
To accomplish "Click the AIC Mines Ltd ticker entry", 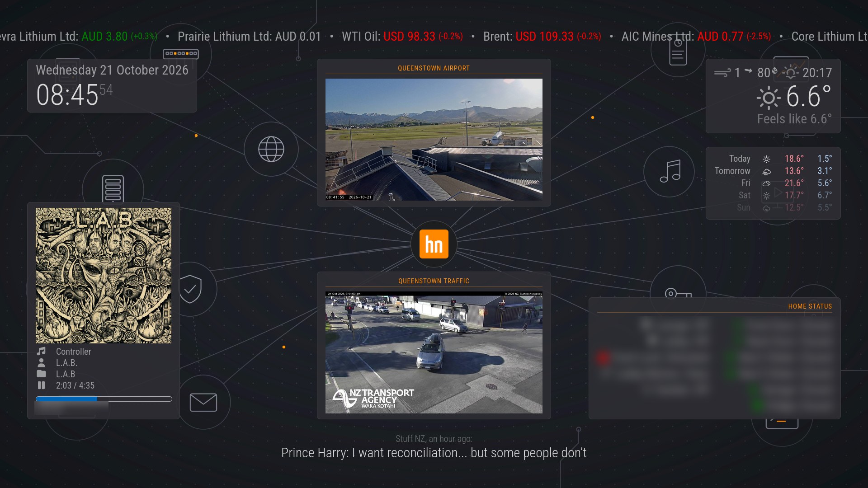I will point(696,36).
